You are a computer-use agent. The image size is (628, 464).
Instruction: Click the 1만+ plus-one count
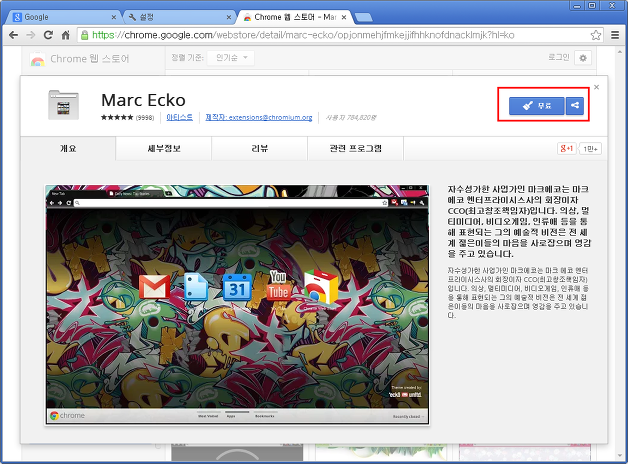[x=590, y=149]
